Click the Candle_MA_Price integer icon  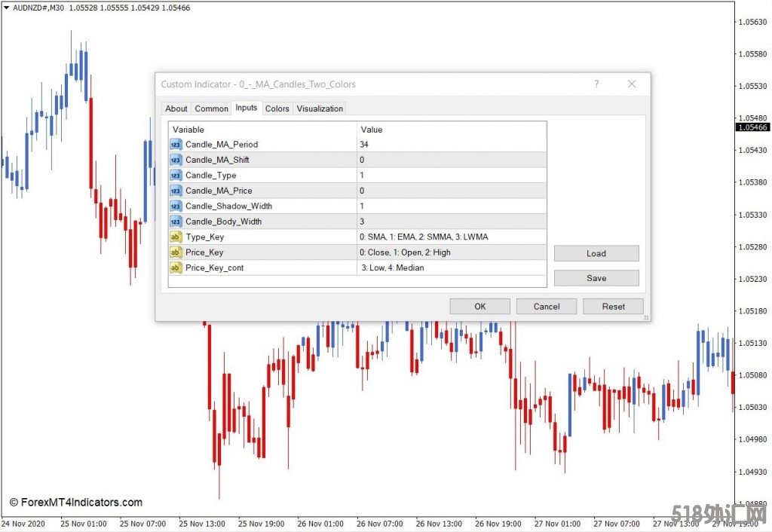click(x=176, y=191)
